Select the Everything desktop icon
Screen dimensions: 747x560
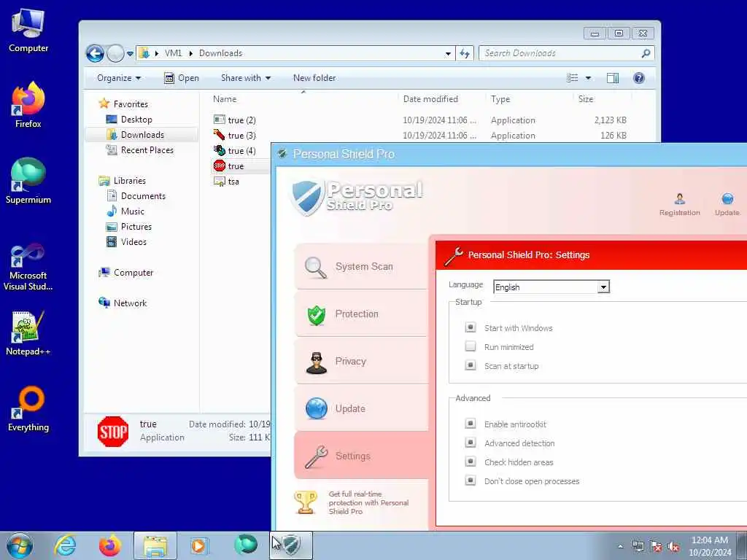28,408
